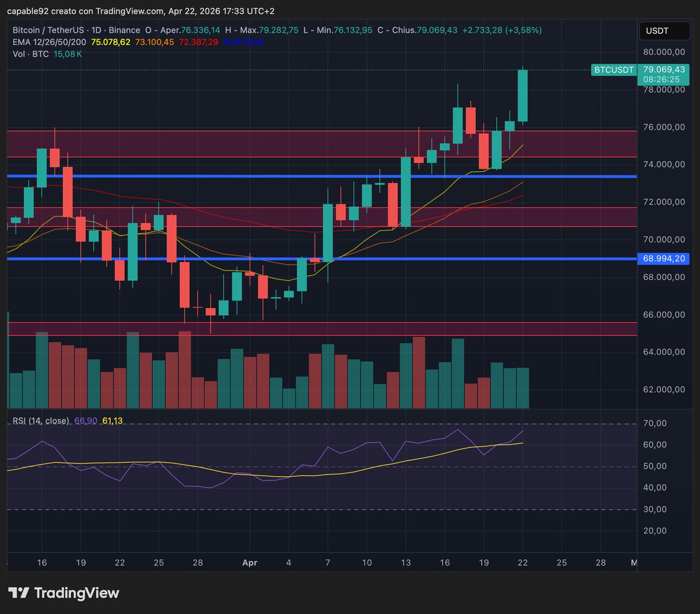Viewport: 700px width, 614px height.
Task: Click the Apr month label on time axis
Action: (250, 563)
